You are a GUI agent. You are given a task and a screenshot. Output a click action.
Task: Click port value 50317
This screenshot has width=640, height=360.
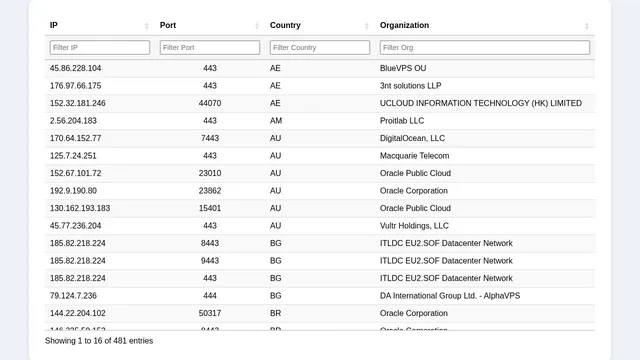click(x=210, y=313)
